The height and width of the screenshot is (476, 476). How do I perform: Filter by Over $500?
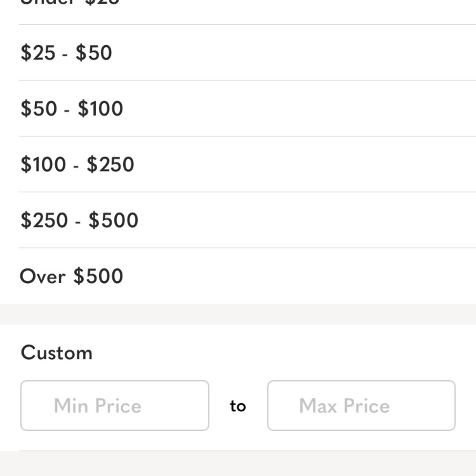71,276
